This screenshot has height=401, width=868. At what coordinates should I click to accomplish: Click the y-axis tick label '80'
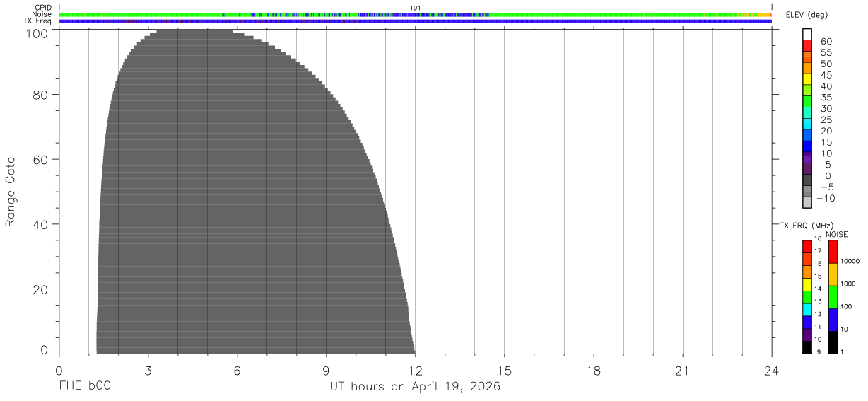click(x=40, y=94)
